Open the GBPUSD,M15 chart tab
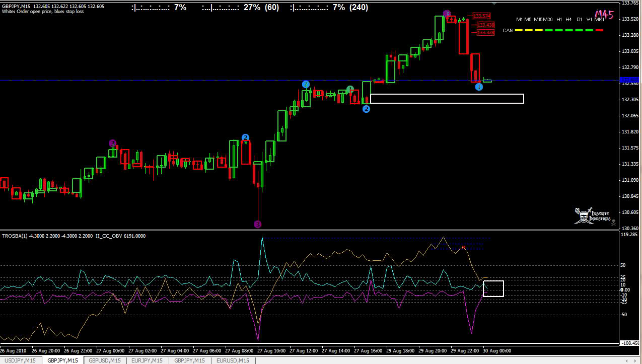The height and width of the screenshot is (364, 642). click(x=105, y=360)
